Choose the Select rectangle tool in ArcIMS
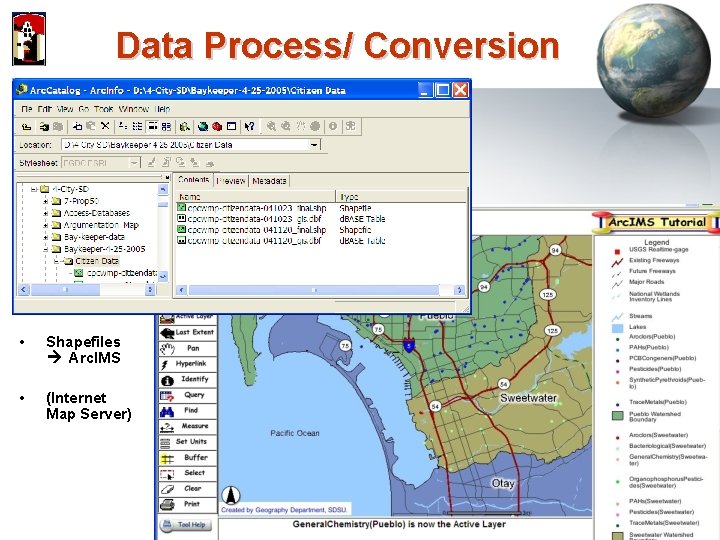This screenshot has height=540, width=720. [x=187, y=473]
